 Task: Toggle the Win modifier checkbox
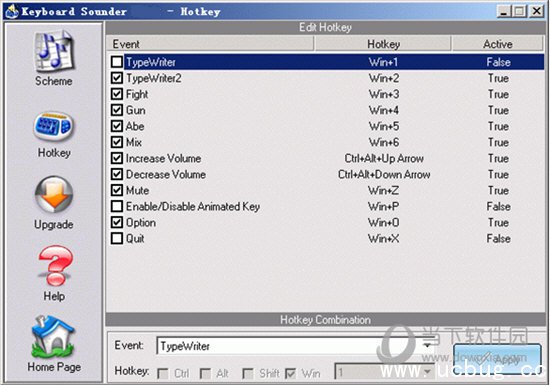[291, 374]
